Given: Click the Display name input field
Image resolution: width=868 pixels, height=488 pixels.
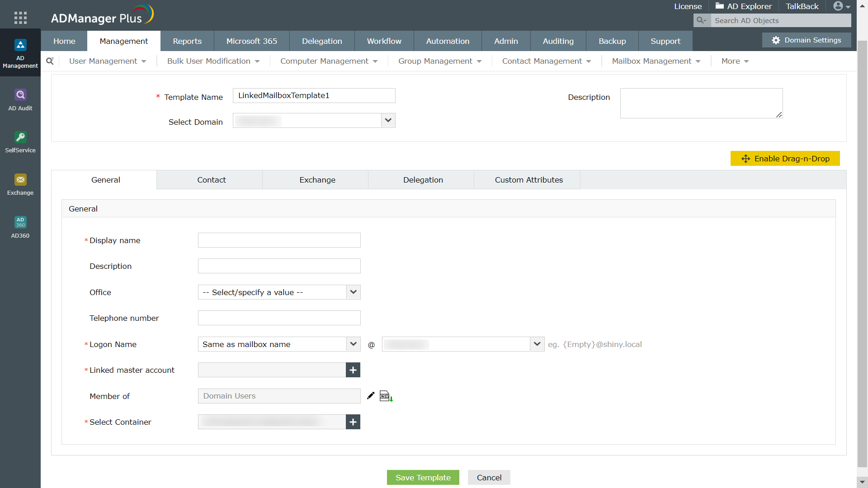Looking at the screenshot, I should (x=279, y=240).
